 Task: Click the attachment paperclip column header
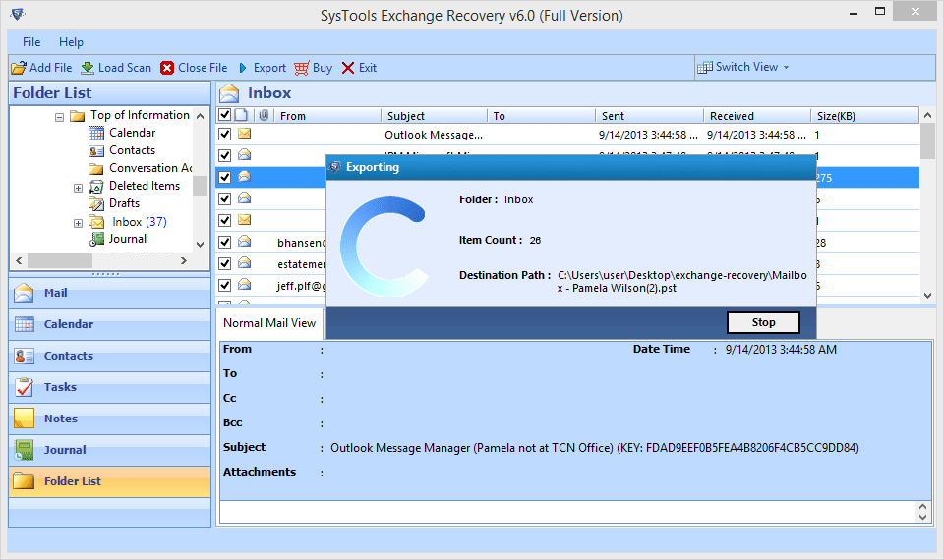(264, 116)
